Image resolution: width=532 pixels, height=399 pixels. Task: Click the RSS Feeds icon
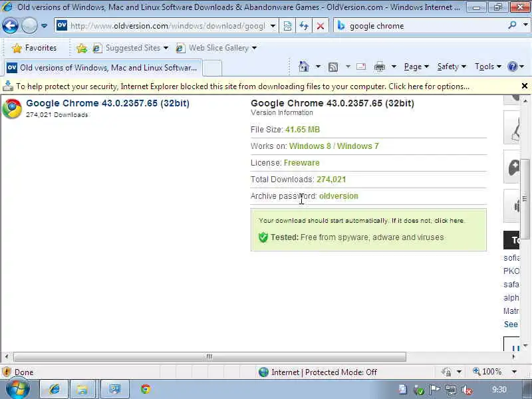pos(333,67)
